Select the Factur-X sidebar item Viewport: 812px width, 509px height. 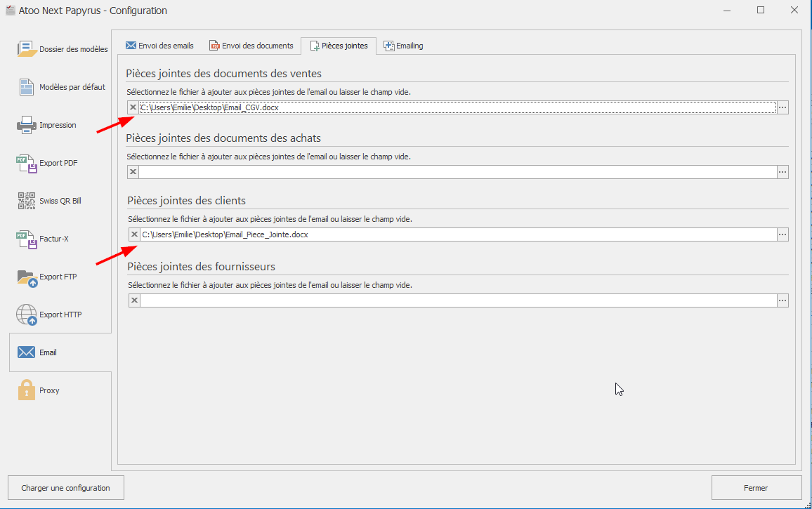[x=61, y=239]
